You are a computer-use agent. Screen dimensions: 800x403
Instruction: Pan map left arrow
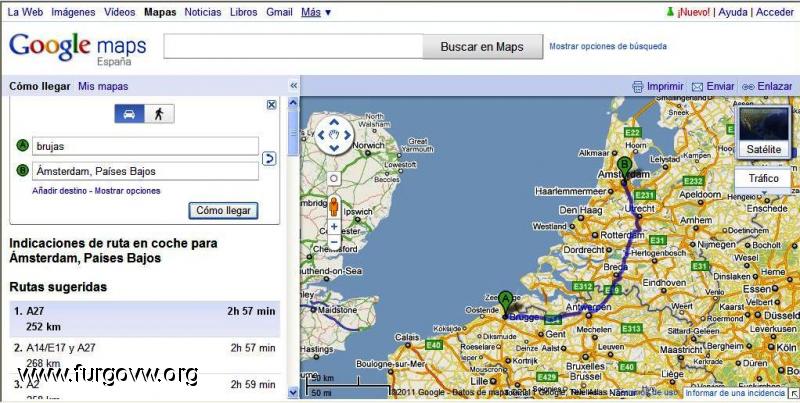(x=320, y=135)
